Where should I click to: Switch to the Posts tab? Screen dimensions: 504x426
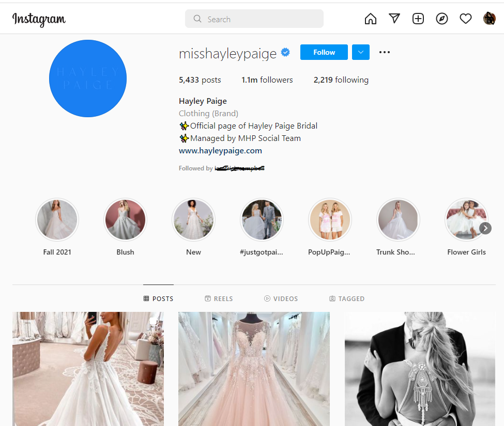coord(159,298)
